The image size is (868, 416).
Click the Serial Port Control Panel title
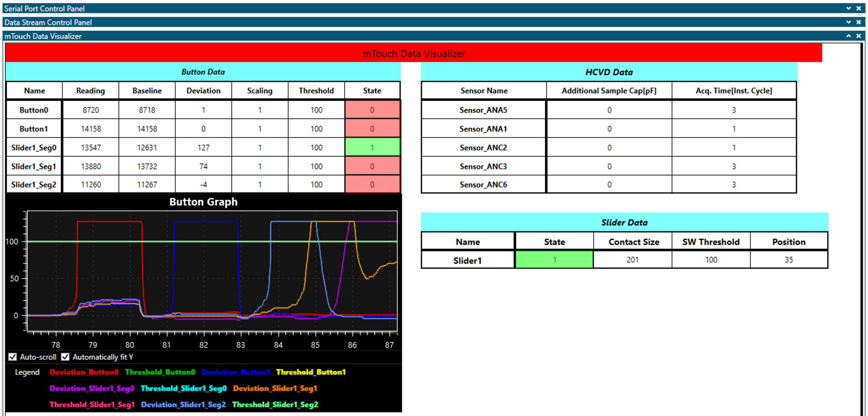coord(44,8)
